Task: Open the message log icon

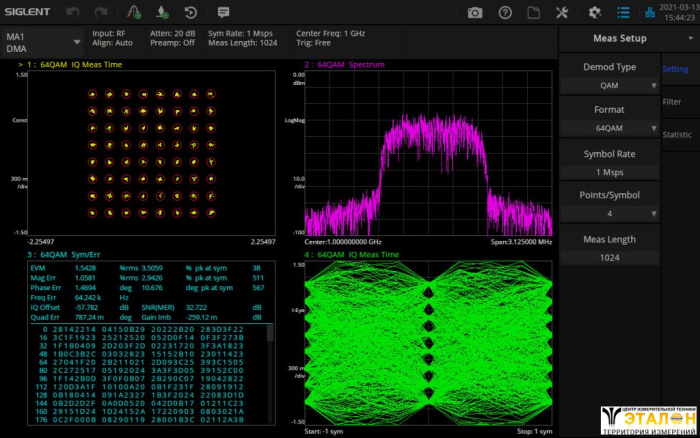Action: pos(223,12)
